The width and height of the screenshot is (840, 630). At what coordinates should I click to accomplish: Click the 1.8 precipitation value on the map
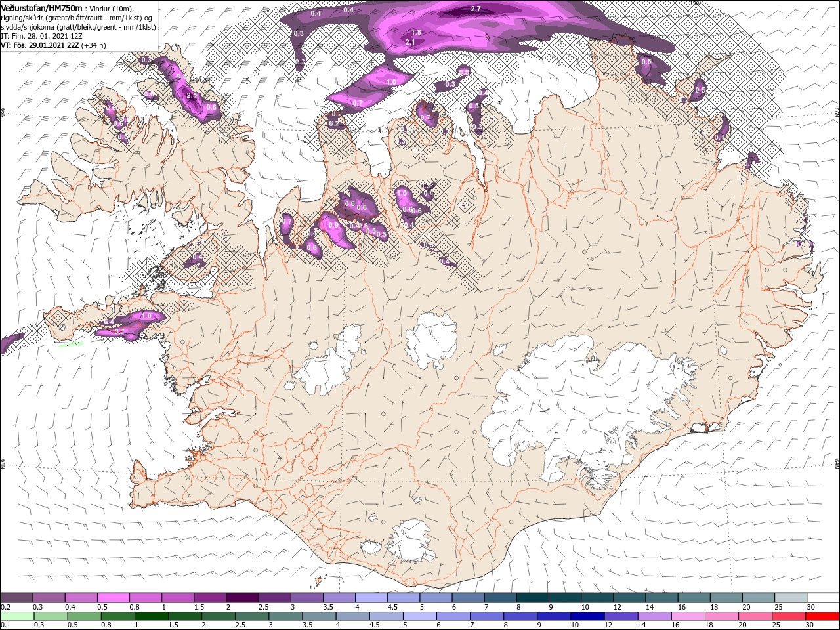pos(416,33)
